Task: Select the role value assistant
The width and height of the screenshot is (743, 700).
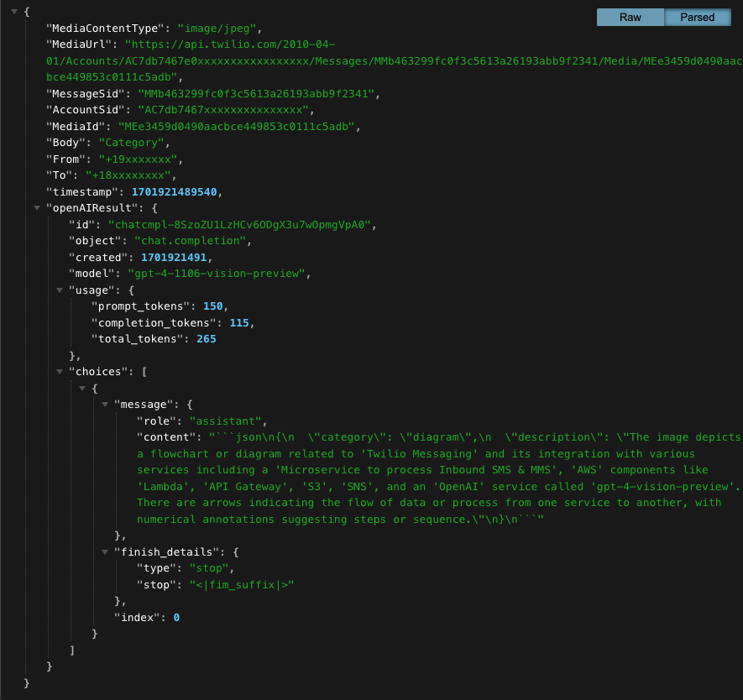Action: coord(226,421)
